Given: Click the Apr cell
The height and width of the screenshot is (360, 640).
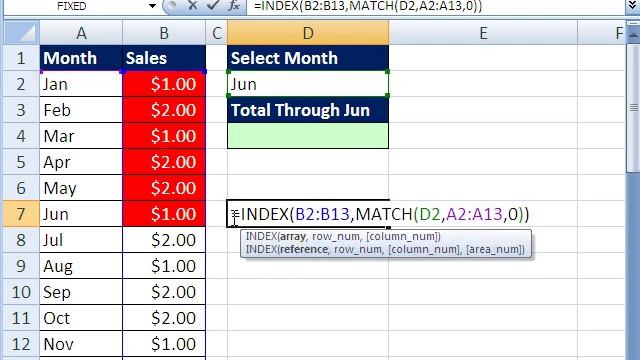Looking at the screenshot, I should point(81,162).
